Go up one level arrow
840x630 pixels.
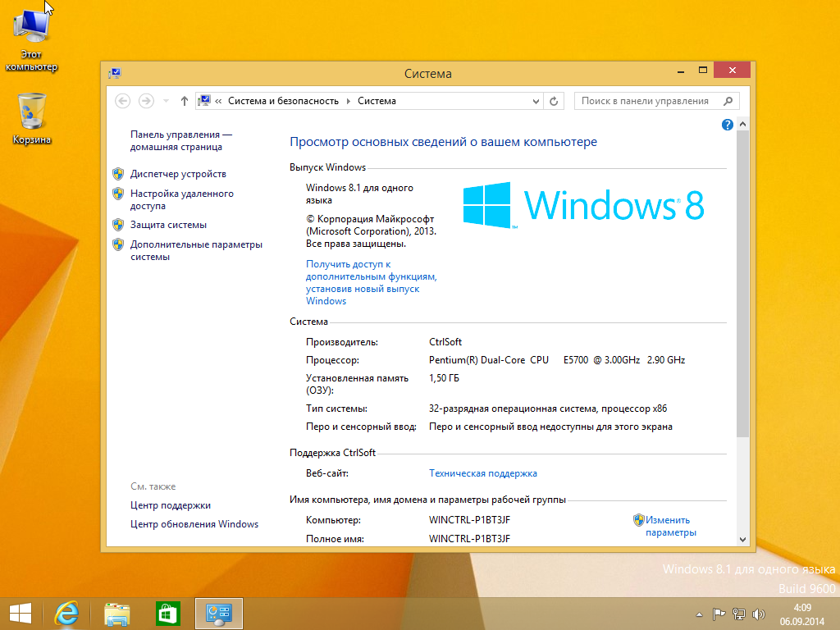(x=185, y=101)
